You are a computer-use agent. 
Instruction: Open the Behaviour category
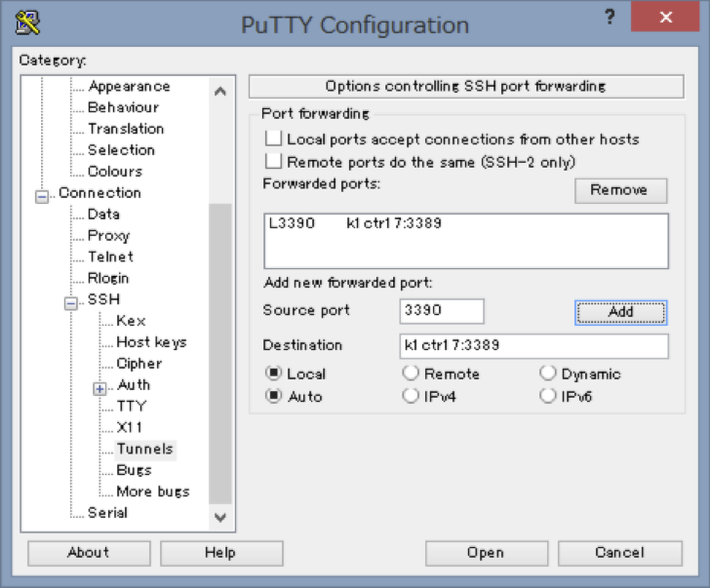[123, 107]
